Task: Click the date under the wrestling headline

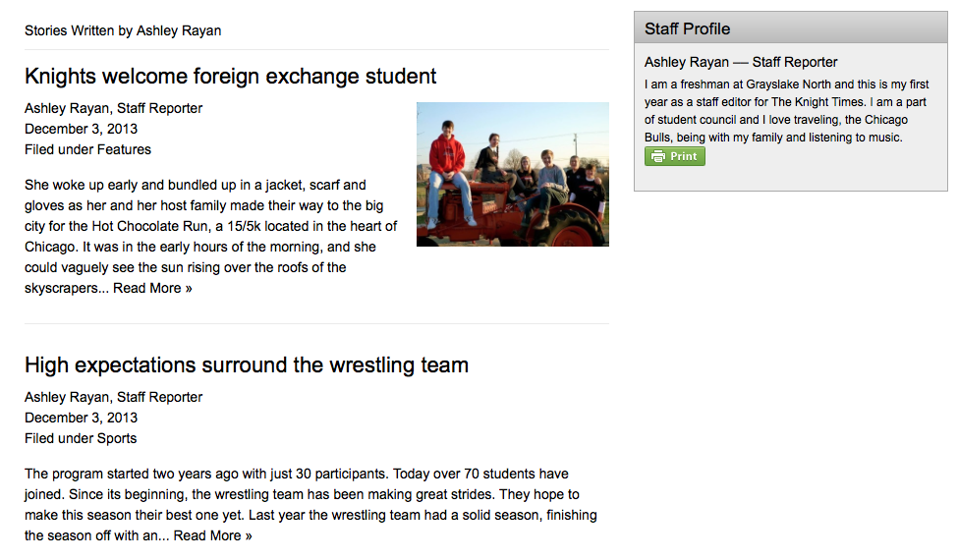Action: tap(81, 418)
